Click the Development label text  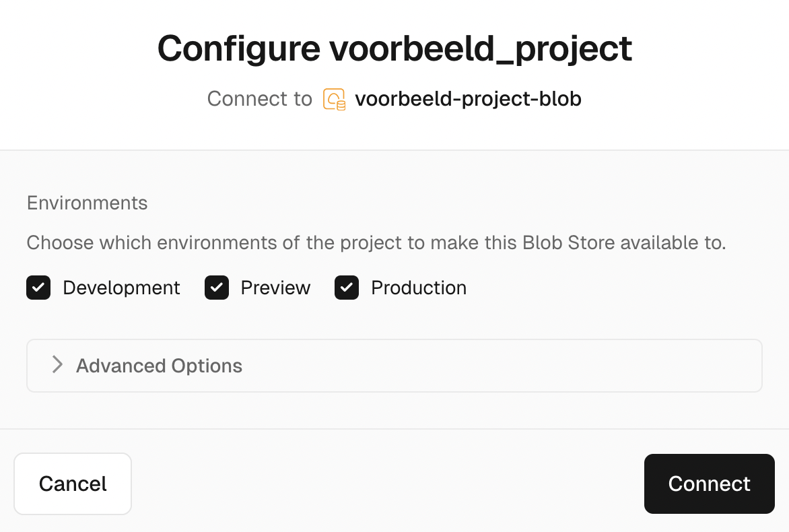coord(121,288)
